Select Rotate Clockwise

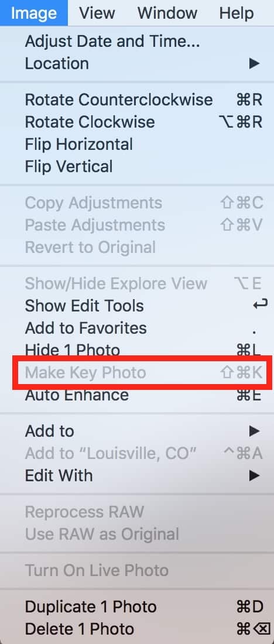(x=137, y=122)
